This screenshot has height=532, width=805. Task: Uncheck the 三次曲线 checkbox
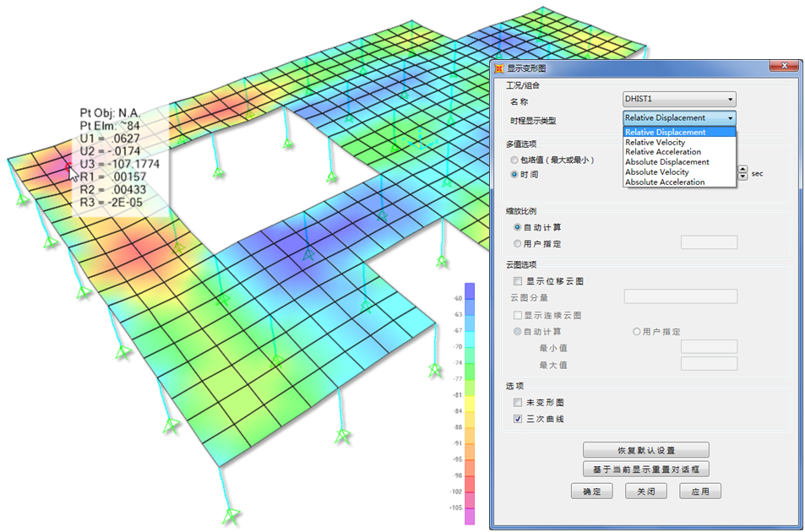pyautogui.click(x=518, y=419)
